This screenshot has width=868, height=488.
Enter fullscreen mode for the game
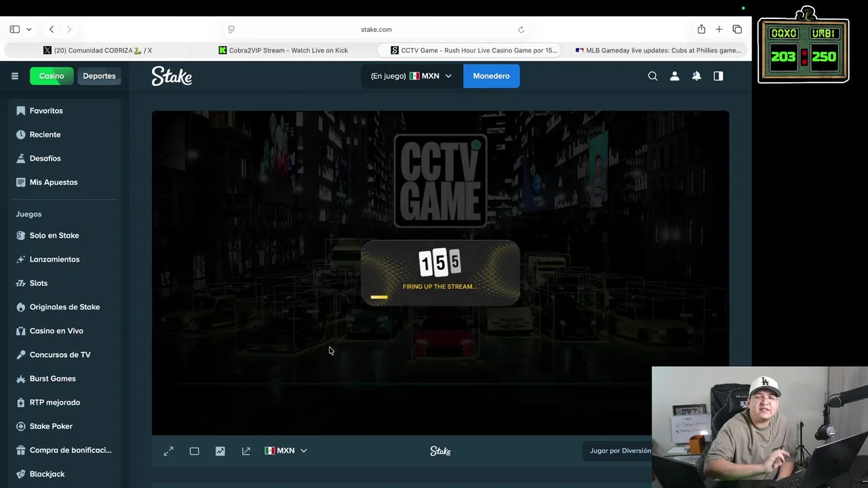tap(169, 451)
